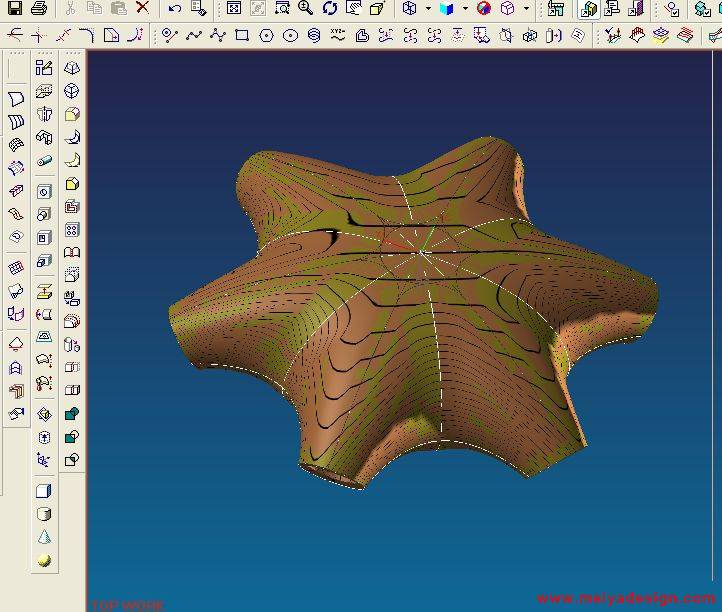This screenshot has height=612, width=722.
Task: Click the meiyadesign.com watermark link
Action: pos(627,599)
